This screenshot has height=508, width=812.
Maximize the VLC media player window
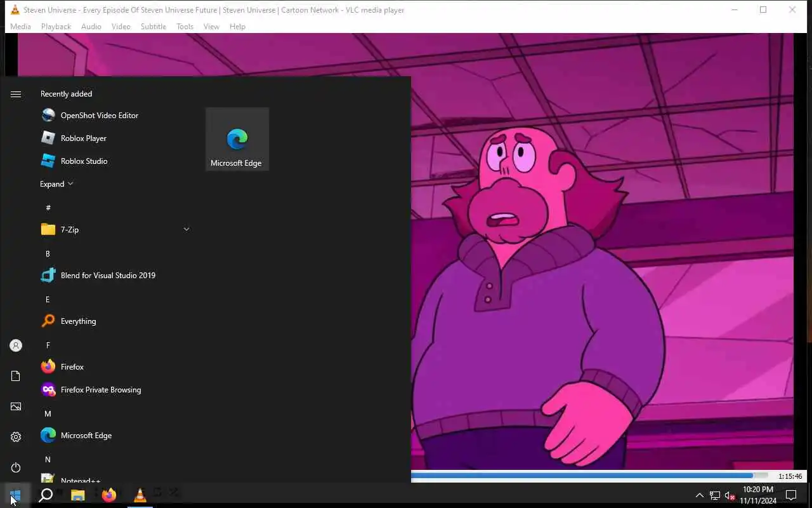click(x=763, y=10)
